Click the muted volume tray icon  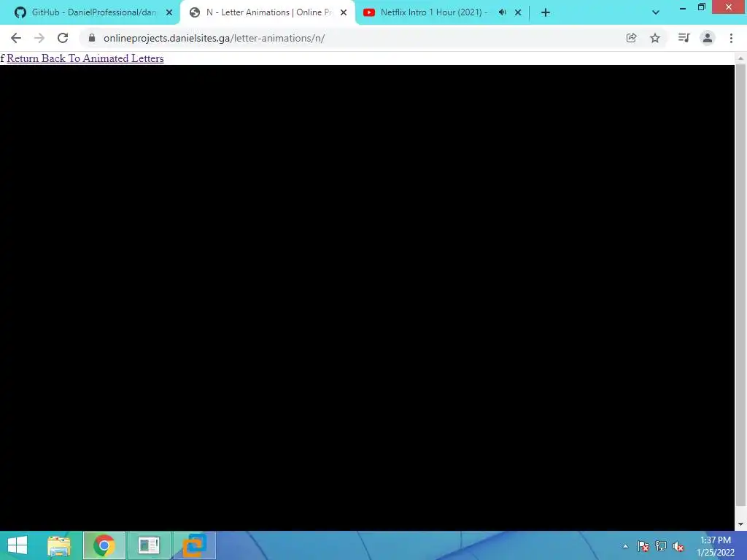point(678,546)
